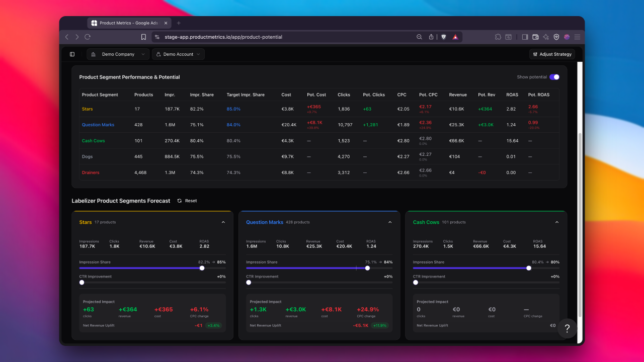This screenshot has height=362, width=644.
Task: Open the Demo Account dropdown
Action: [178, 54]
